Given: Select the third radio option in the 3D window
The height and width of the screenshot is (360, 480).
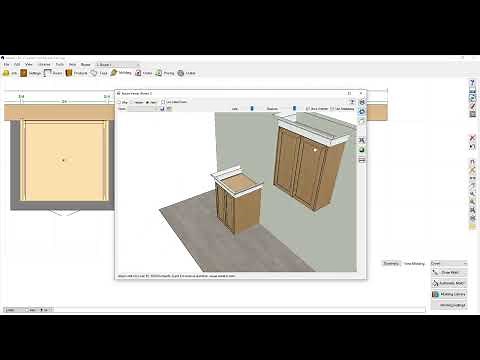Looking at the screenshot, I should tap(148, 102).
